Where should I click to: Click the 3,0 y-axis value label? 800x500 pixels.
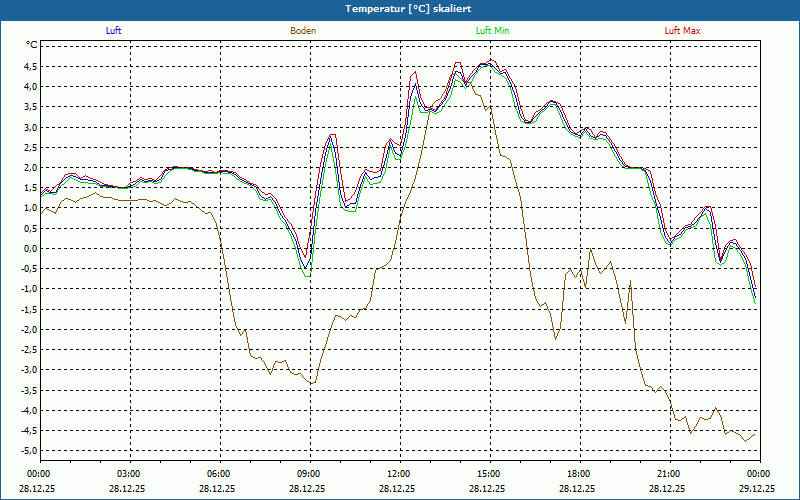point(30,127)
